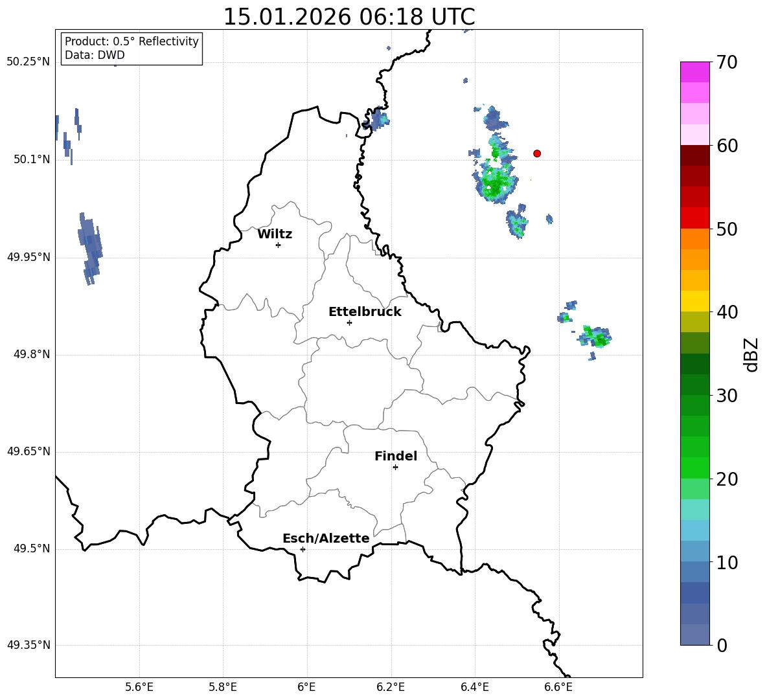Click the 40 tick on the colorbar
Screen dimensions: 767x700
727,312
